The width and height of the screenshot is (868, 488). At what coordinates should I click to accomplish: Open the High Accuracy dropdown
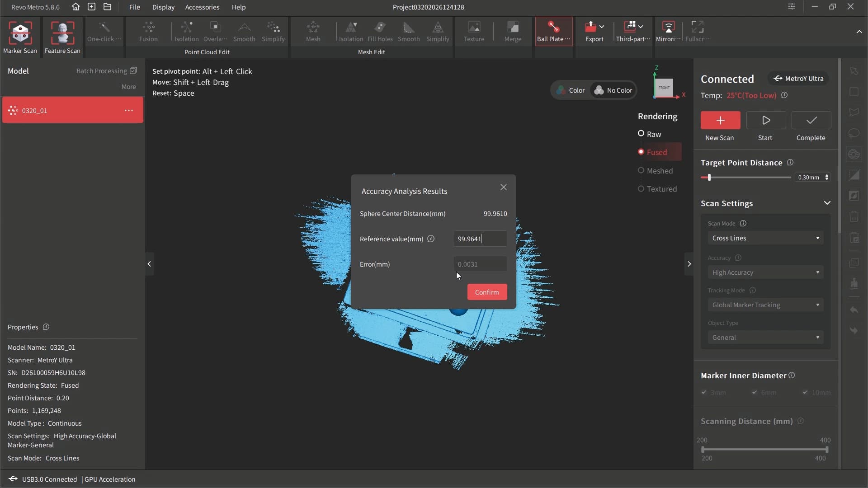click(765, 272)
